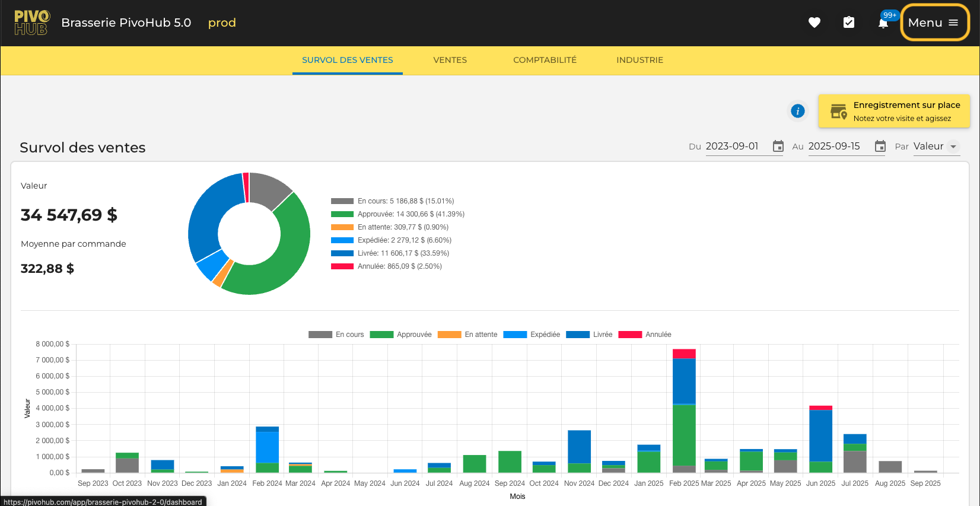
Task: Open favorites heart icon
Action: point(814,23)
